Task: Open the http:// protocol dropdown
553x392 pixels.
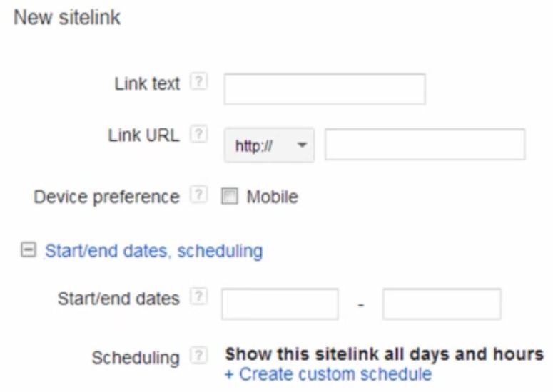Action: (269, 145)
